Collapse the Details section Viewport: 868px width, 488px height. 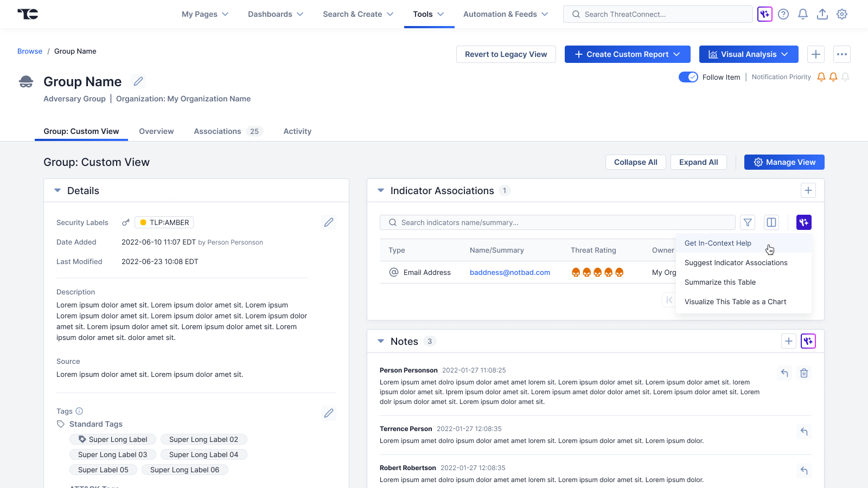click(x=58, y=190)
